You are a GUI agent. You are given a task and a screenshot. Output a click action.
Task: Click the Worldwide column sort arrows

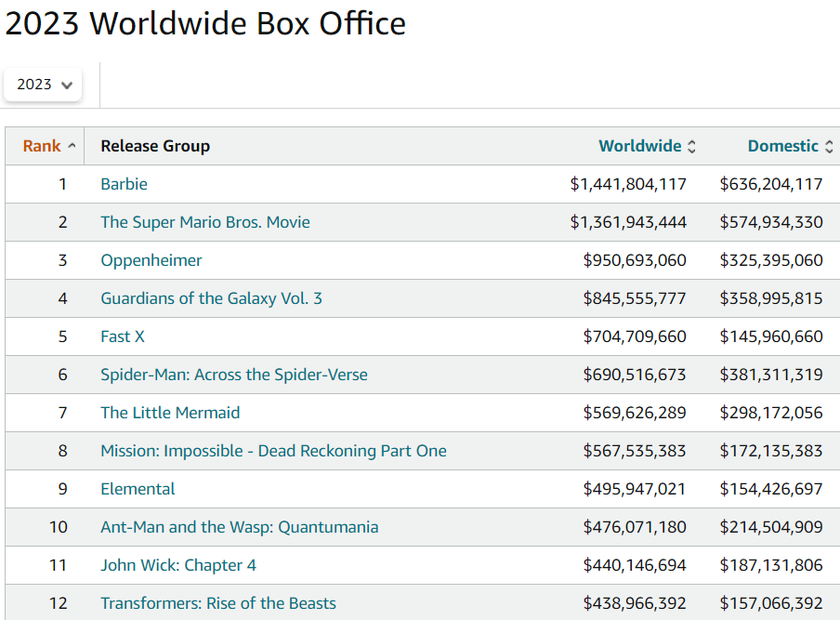pos(691,147)
